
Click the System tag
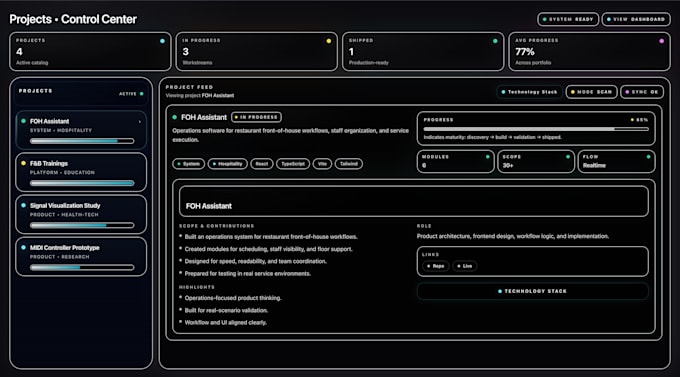(189, 164)
